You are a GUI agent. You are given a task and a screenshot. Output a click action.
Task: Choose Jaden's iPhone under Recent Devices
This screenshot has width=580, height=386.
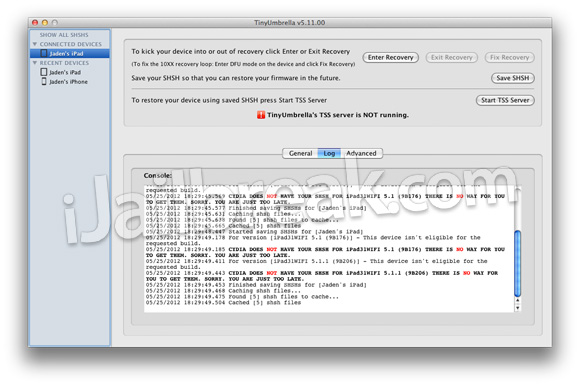pos(68,82)
